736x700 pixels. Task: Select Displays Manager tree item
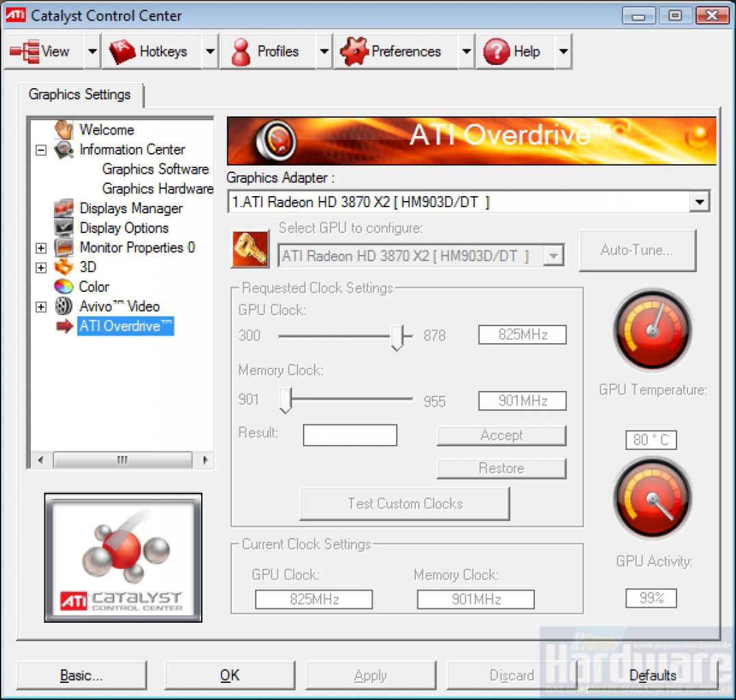tap(131, 208)
